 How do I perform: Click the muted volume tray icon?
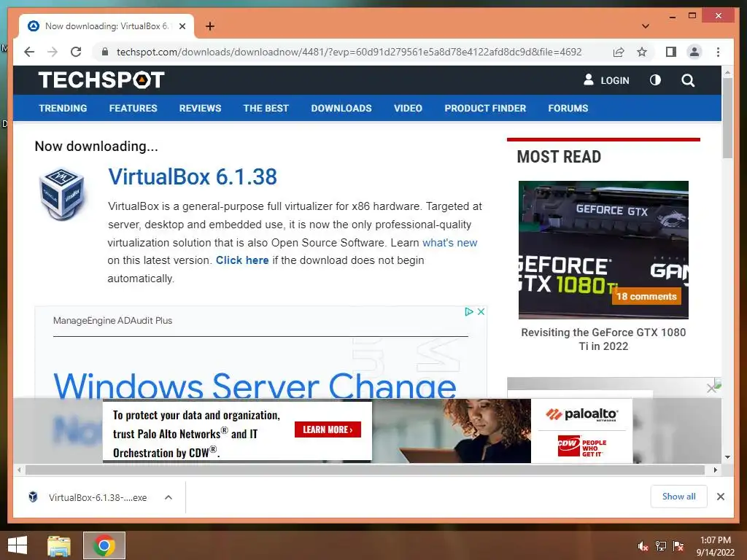(643, 545)
